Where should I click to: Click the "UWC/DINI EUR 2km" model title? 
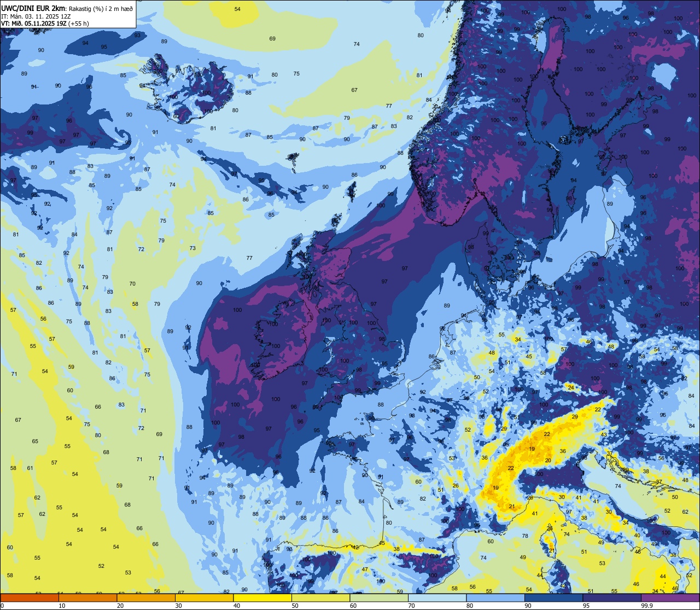(33, 9)
